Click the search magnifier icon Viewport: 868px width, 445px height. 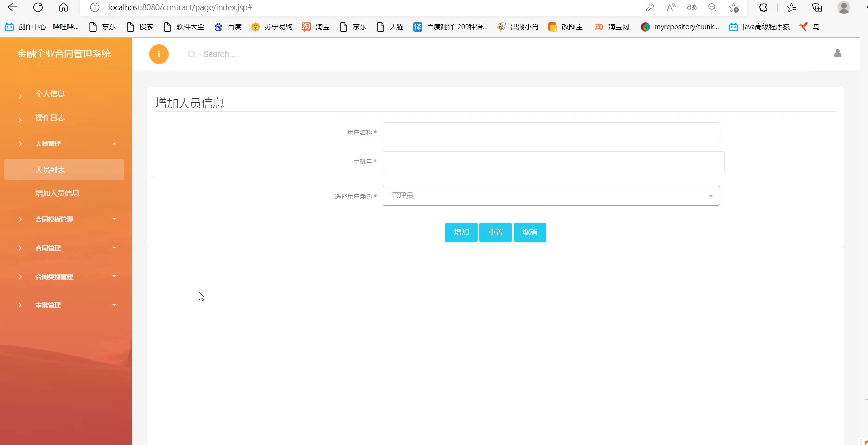click(x=191, y=54)
